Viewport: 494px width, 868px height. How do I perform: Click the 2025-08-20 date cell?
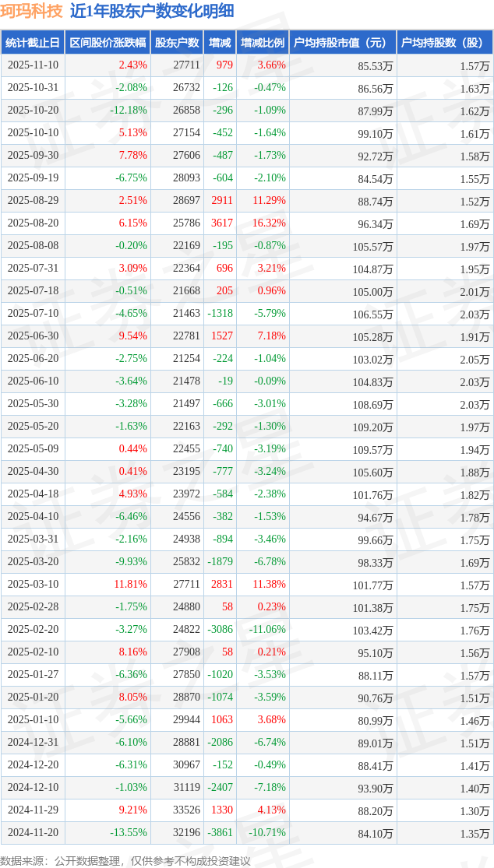coord(33,223)
